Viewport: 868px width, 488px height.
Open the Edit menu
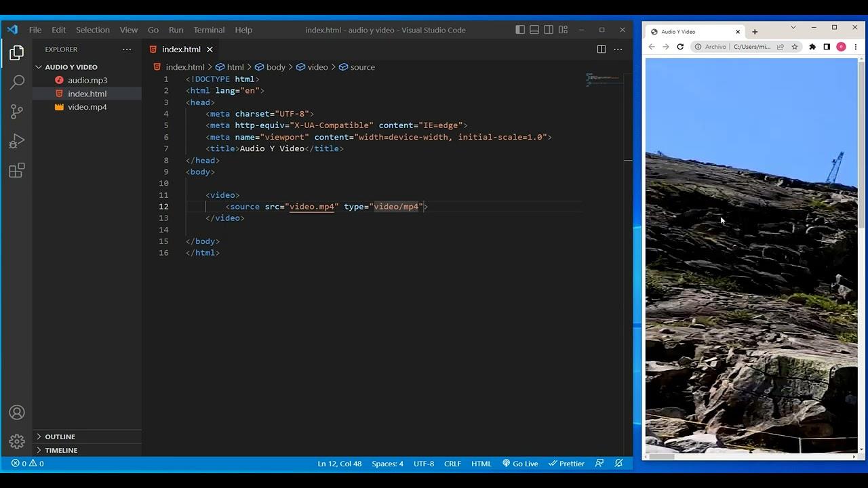coord(59,30)
